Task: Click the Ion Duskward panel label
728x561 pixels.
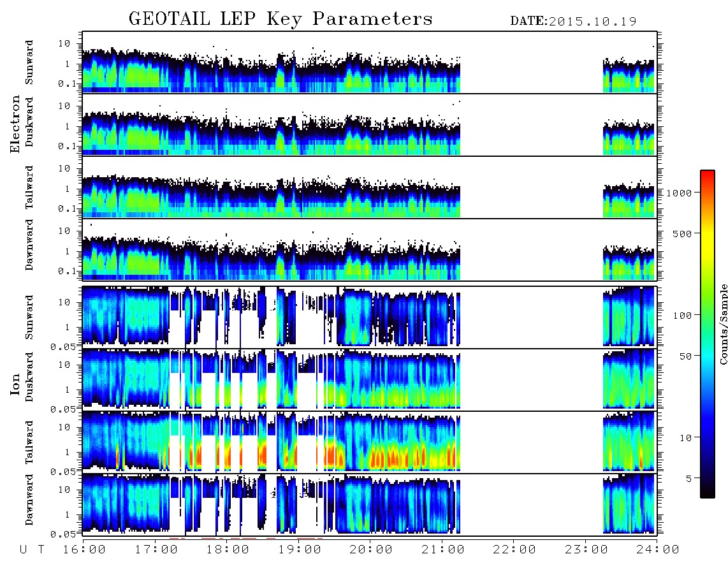Action: click(29, 377)
